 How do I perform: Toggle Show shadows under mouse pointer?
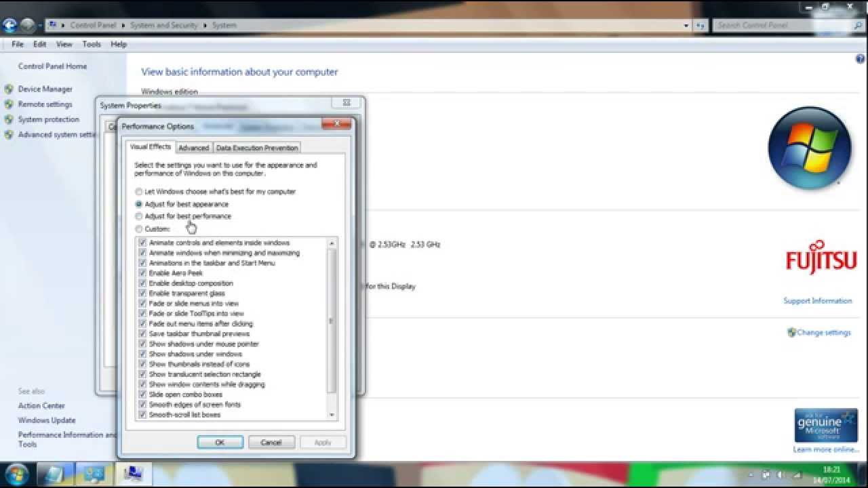click(x=142, y=344)
